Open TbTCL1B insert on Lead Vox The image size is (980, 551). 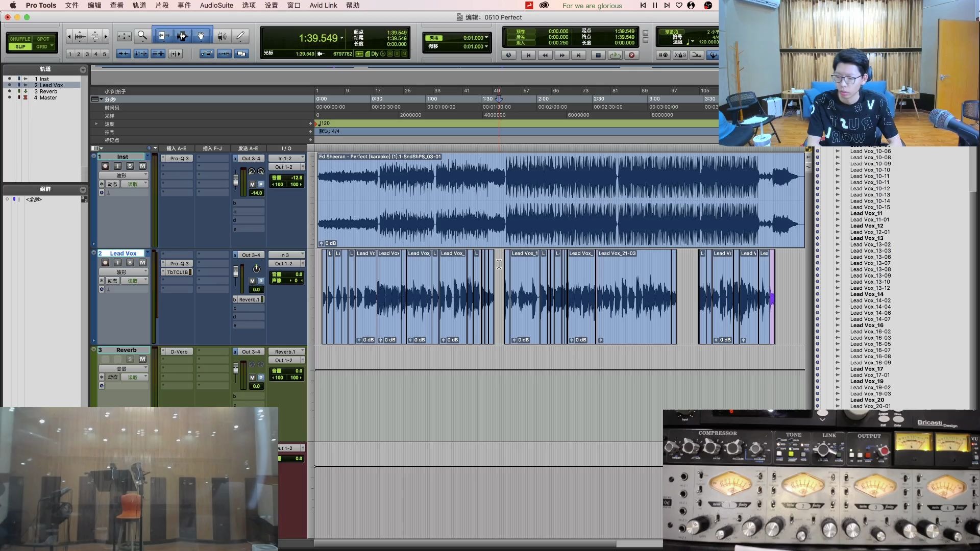point(177,272)
